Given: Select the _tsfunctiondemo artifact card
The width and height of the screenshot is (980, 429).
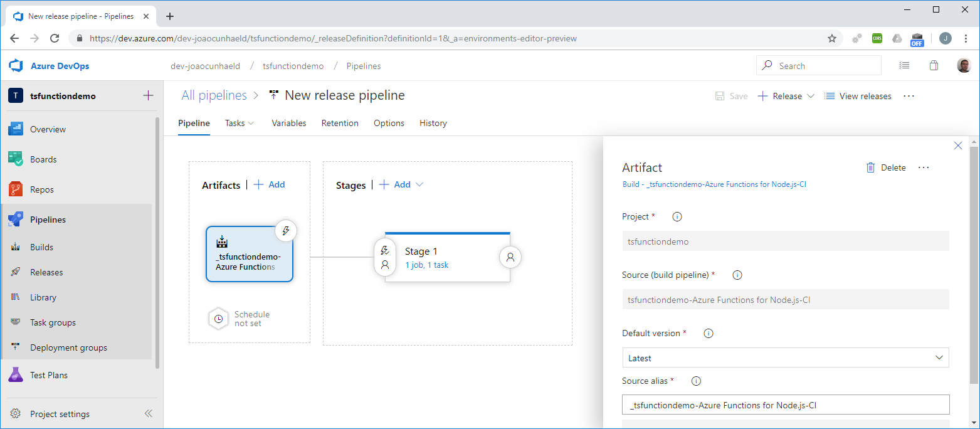Looking at the screenshot, I should pos(250,254).
